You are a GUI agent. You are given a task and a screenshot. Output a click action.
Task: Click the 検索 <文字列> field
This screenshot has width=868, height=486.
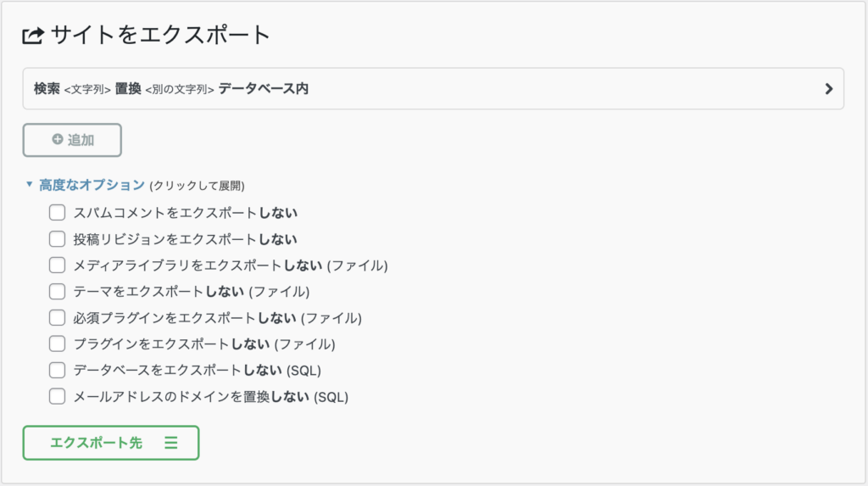pyautogui.click(x=72, y=89)
